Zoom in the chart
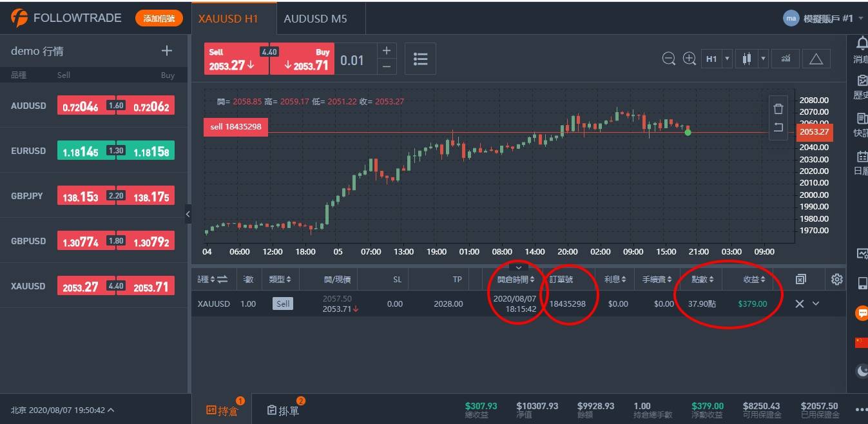The image size is (868, 424). pos(690,59)
